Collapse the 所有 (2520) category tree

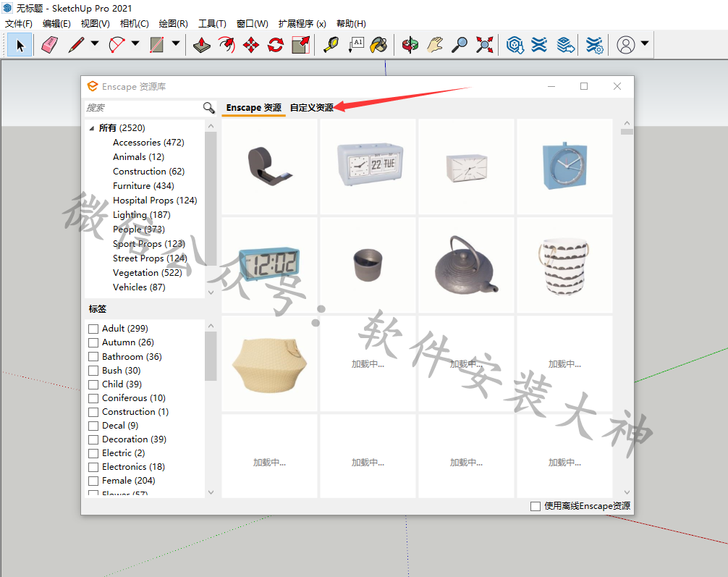91,128
